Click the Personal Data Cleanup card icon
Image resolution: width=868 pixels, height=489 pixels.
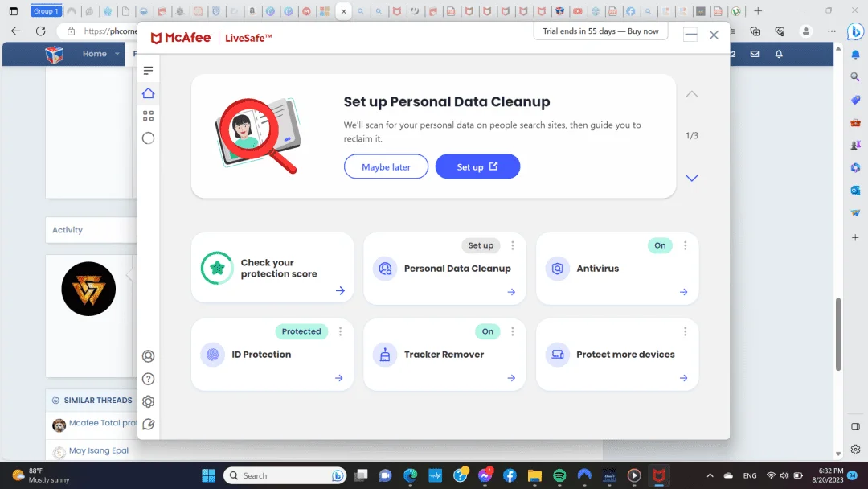coord(385,269)
